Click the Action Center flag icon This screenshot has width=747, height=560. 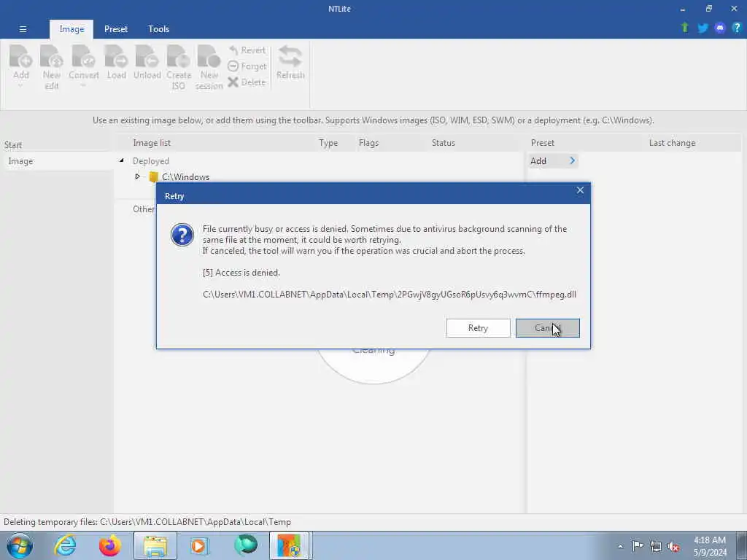638,545
